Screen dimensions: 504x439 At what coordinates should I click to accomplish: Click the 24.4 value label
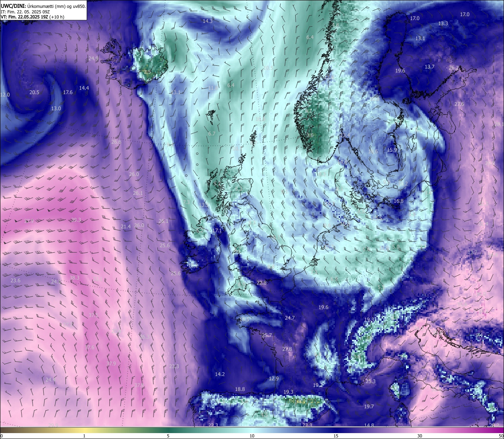50,380
